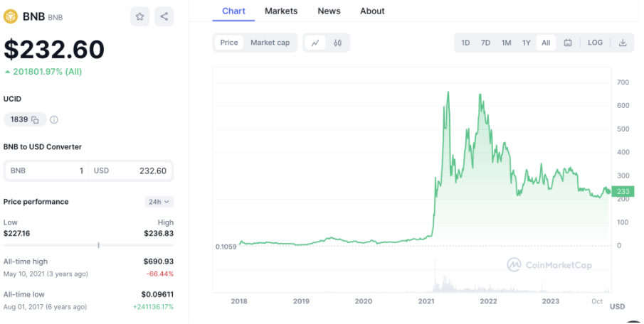Switch to the News tab
Viewport: 644px width, 324px height.
(329, 11)
